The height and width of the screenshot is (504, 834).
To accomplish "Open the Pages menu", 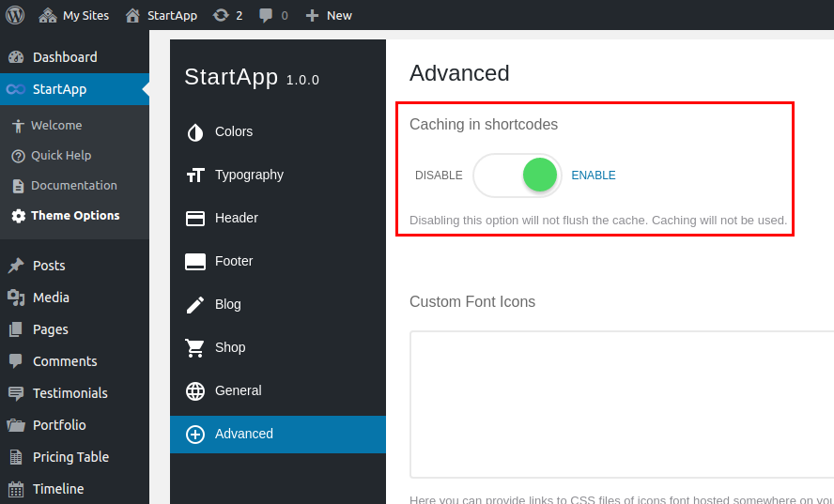I will pyautogui.click(x=74, y=329).
